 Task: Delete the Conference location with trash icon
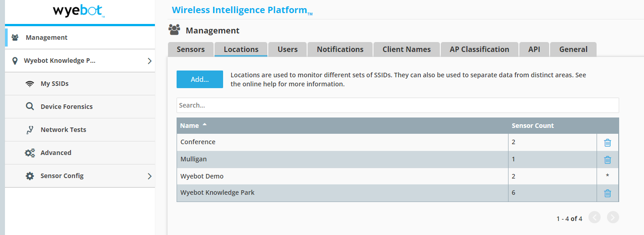[x=607, y=142]
